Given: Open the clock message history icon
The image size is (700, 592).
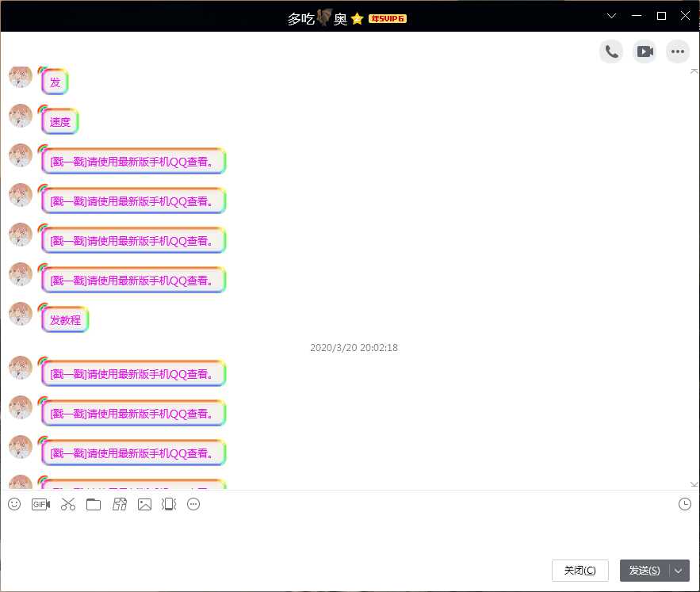Looking at the screenshot, I should coord(684,504).
